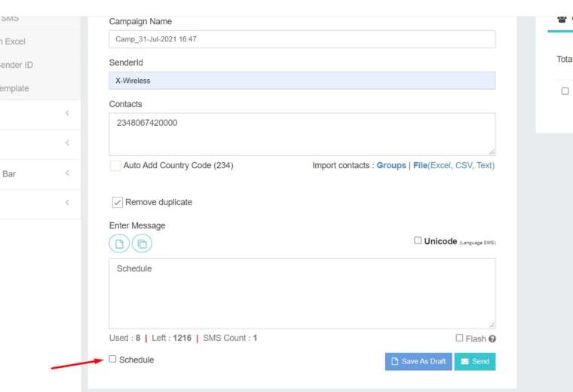Click the Flash help question-mark icon

coord(492,339)
